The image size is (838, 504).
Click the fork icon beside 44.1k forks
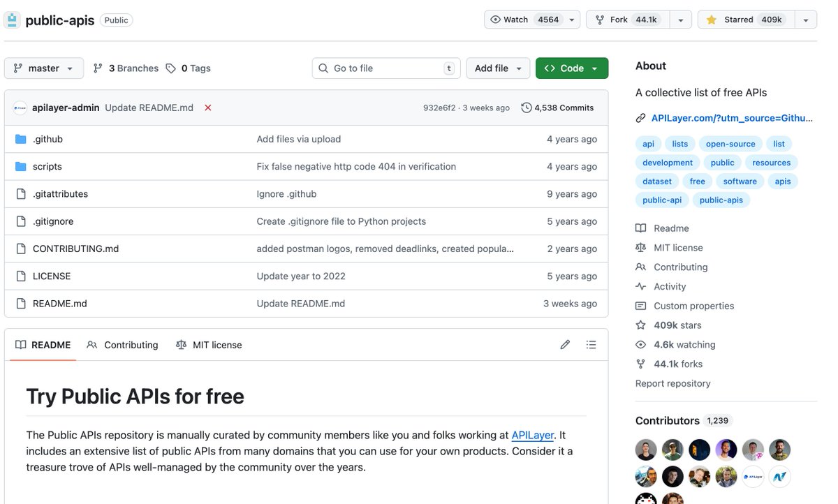tap(640, 364)
